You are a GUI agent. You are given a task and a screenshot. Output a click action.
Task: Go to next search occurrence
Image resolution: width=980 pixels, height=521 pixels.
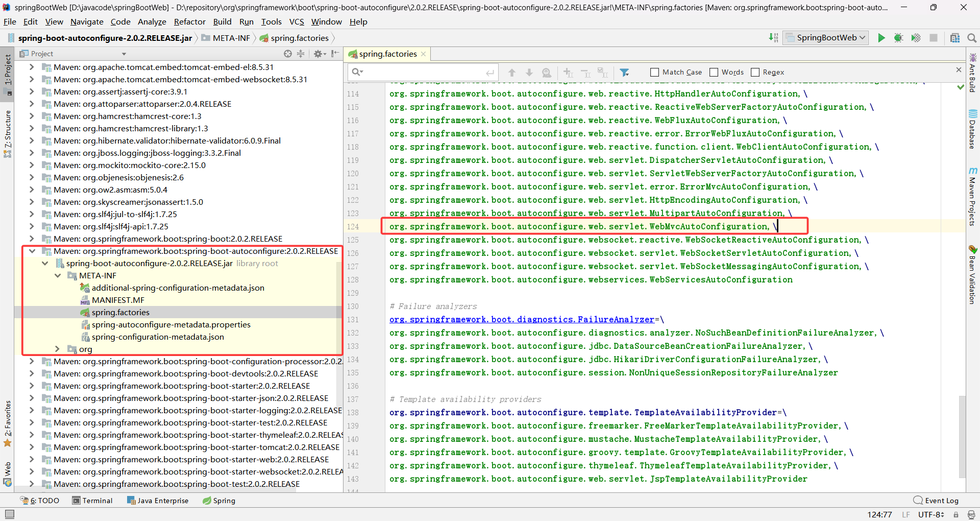tap(529, 73)
